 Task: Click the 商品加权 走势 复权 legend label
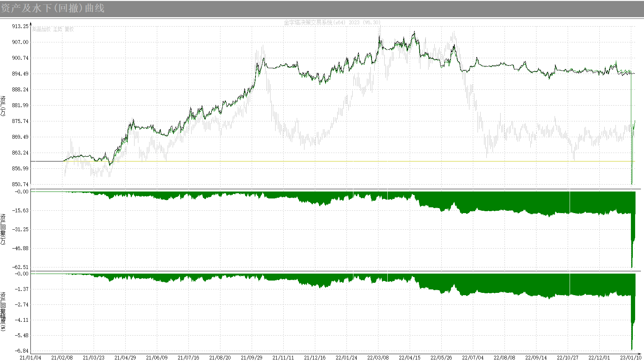click(x=53, y=29)
